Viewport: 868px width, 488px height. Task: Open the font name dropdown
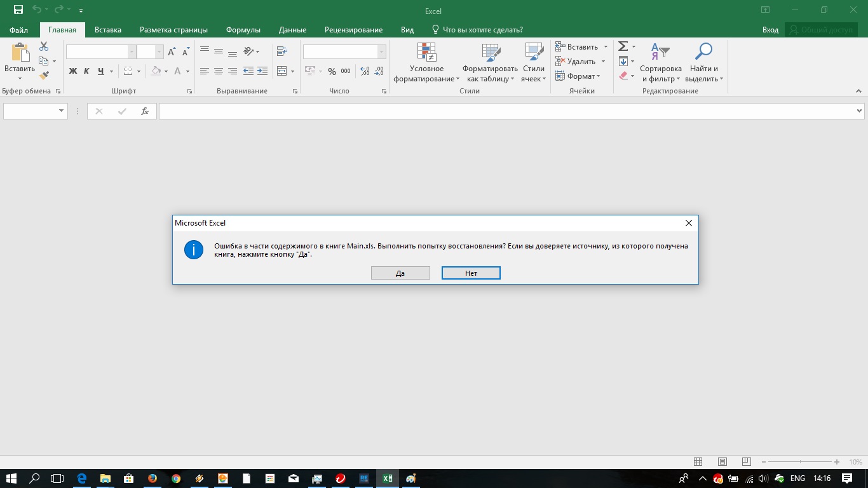point(132,52)
